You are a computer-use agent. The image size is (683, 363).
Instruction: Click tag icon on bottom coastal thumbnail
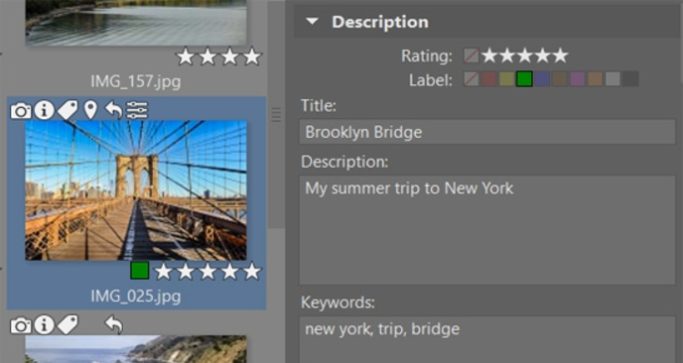[68, 325]
